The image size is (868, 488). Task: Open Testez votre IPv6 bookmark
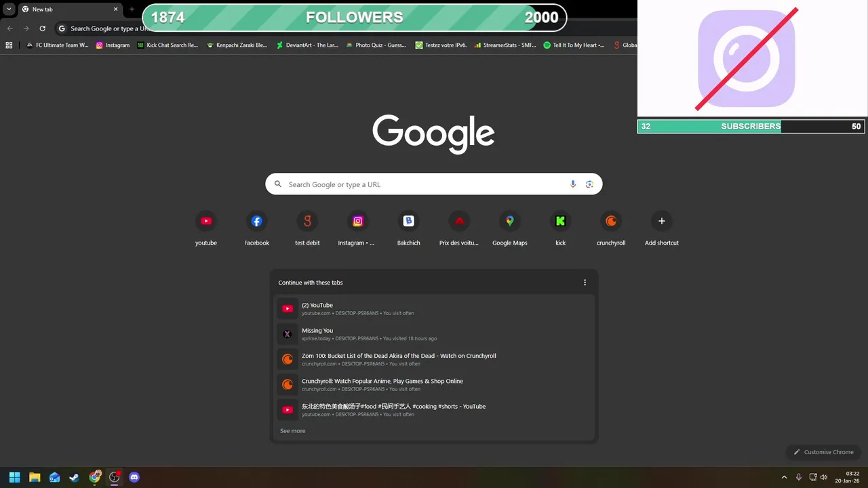441,45
